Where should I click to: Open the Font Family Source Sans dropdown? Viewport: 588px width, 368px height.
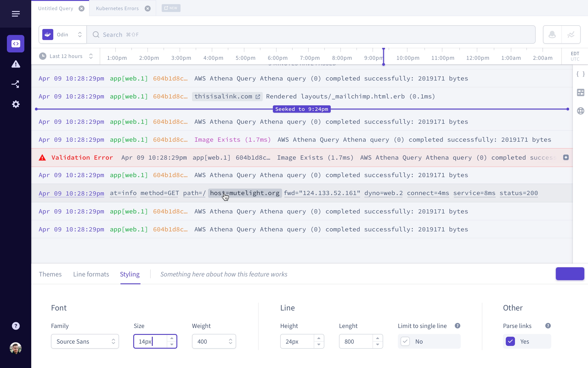coord(85,342)
